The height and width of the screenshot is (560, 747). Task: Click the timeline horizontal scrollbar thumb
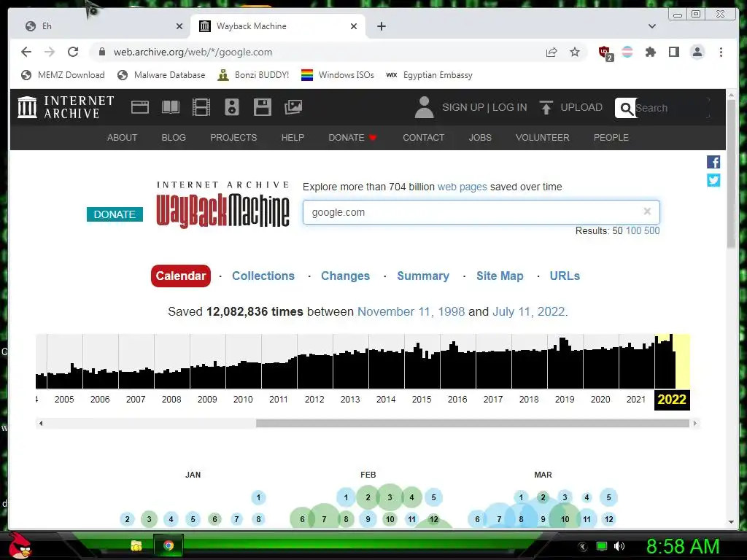point(473,423)
